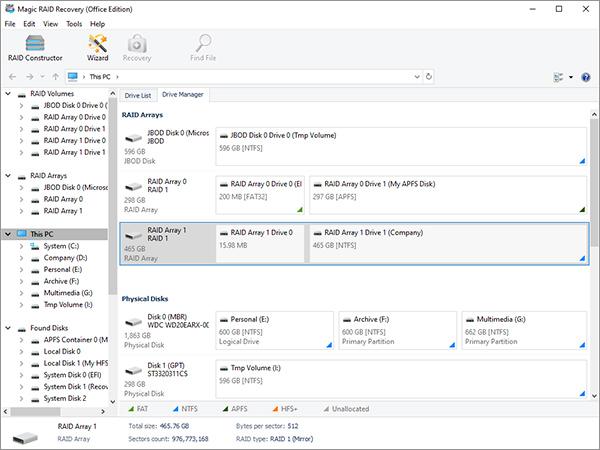Go up one level with up arrow
The width and height of the screenshot is (600, 450).
[55, 77]
